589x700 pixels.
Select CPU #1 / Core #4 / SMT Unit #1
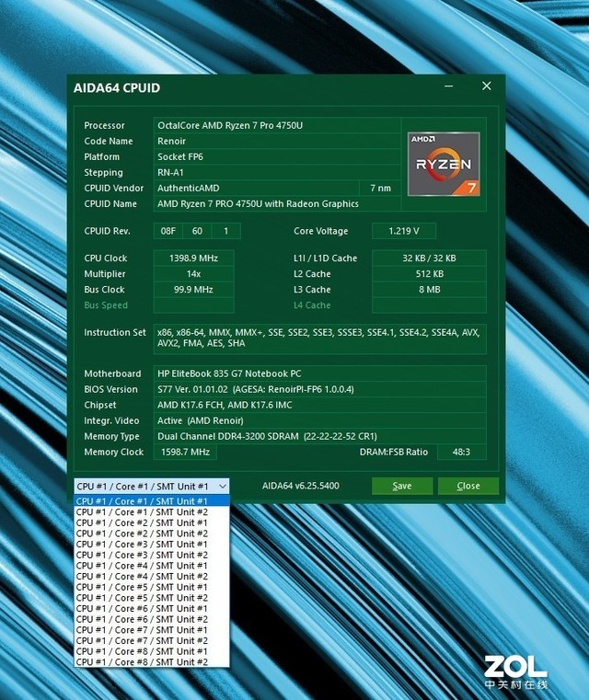click(x=152, y=566)
